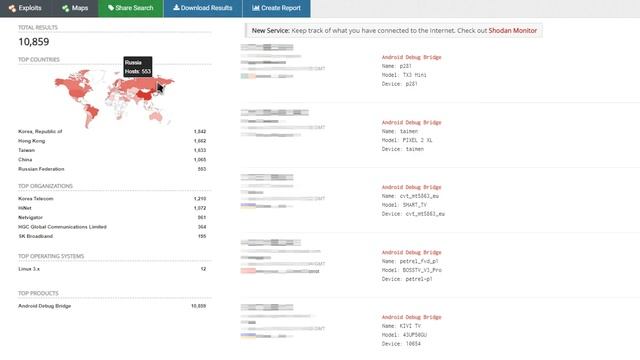
Task: Click Device: p281 text
Action: pyautogui.click(x=400, y=84)
